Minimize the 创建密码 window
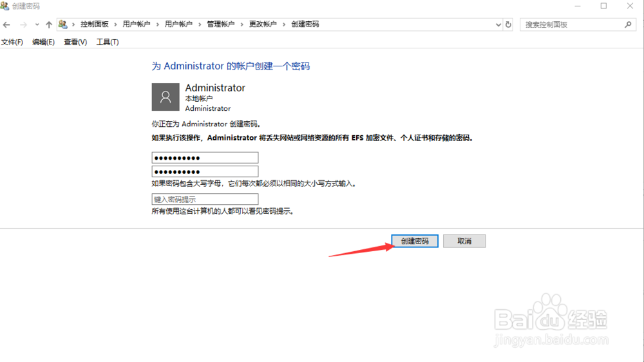The height and width of the screenshot is (362, 644). click(x=578, y=6)
